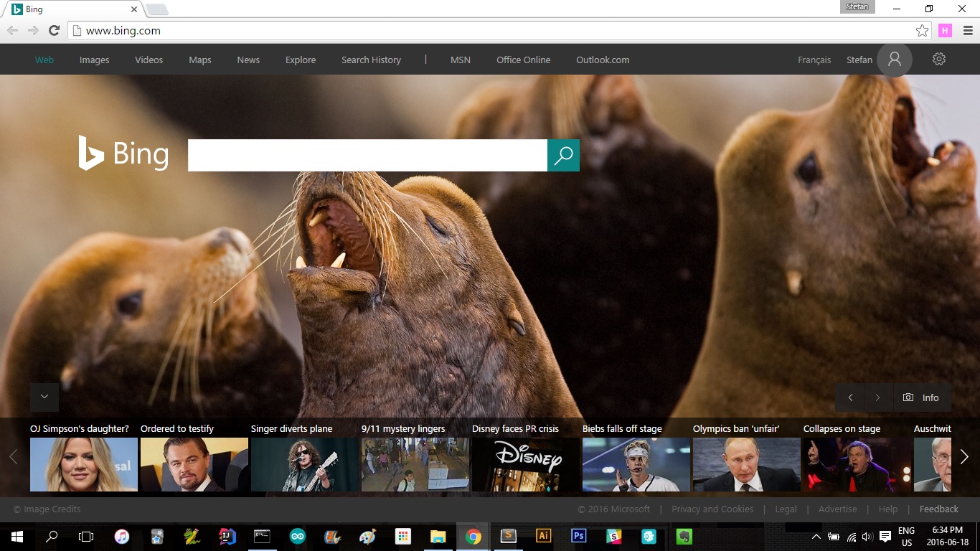
Task: Open Photoshop from taskbar
Action: point(578,537)
